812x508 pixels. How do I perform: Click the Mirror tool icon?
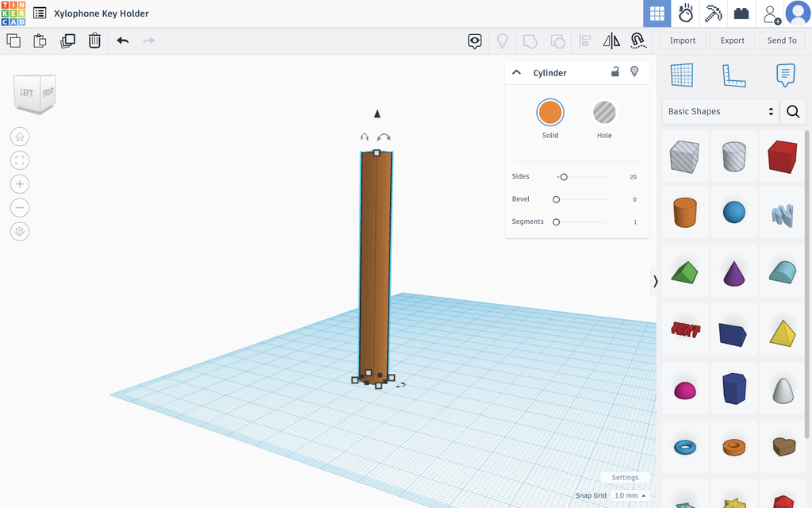(611, 41)
